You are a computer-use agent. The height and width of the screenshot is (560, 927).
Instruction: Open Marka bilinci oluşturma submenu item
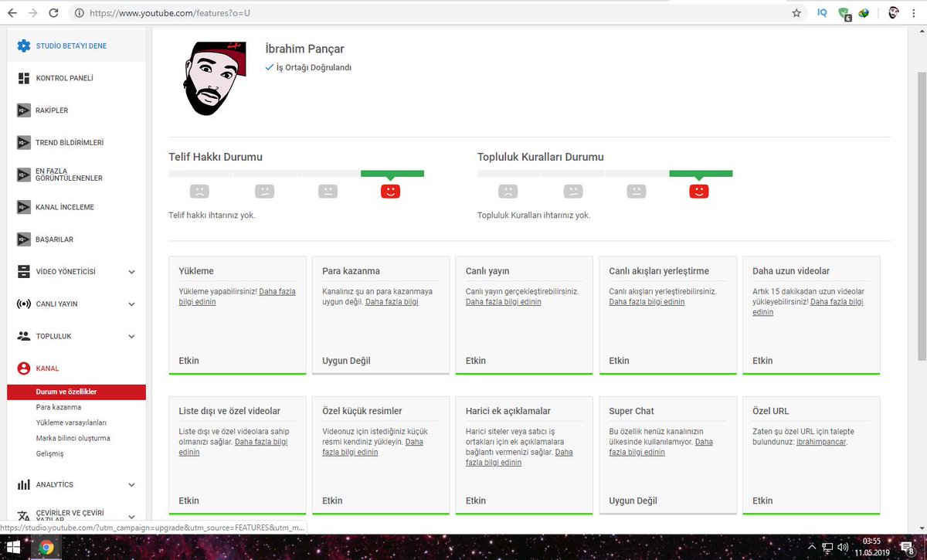coord(73,438)
